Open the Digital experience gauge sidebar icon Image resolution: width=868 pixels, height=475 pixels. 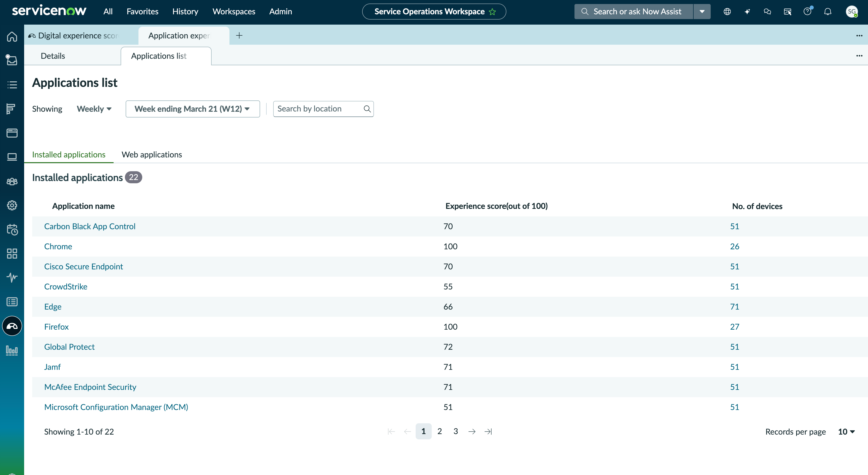(x=12, y=326)
